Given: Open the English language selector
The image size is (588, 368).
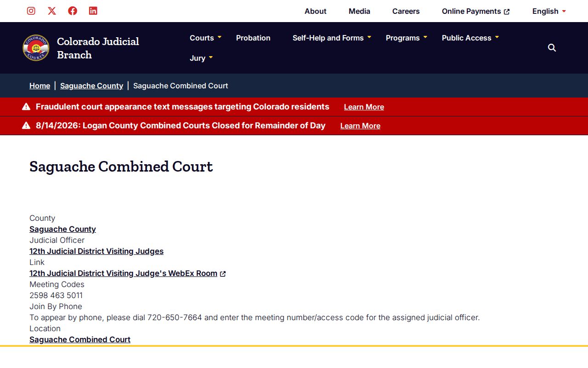Looking at the screenshot, I should (x=549, y=11).
